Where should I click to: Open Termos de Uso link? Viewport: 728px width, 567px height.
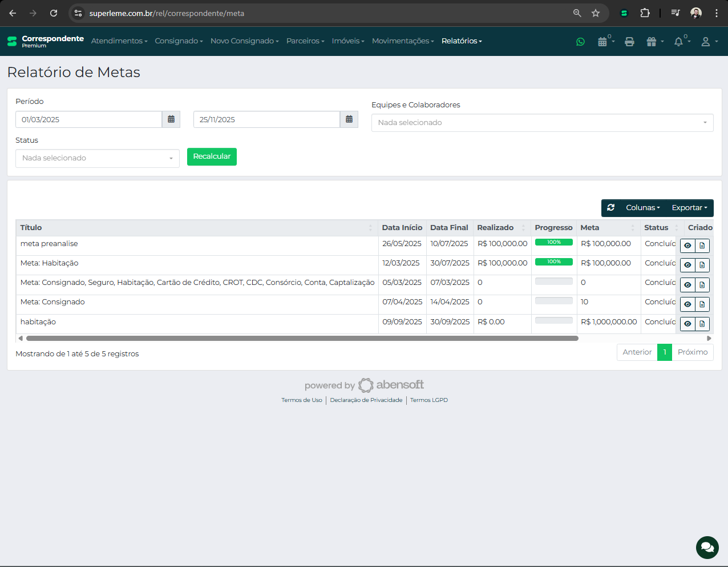click(x=301, y=400)
